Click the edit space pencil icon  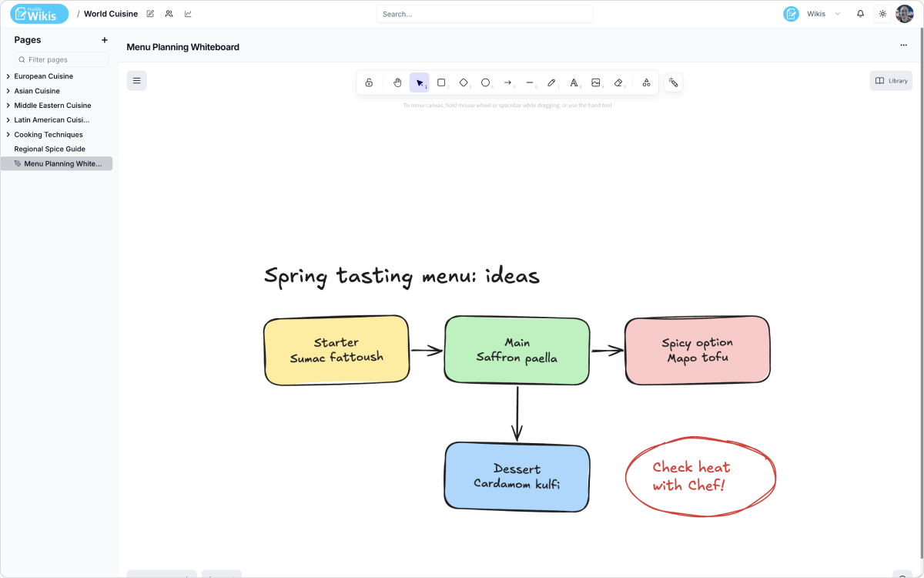point(150,14)
